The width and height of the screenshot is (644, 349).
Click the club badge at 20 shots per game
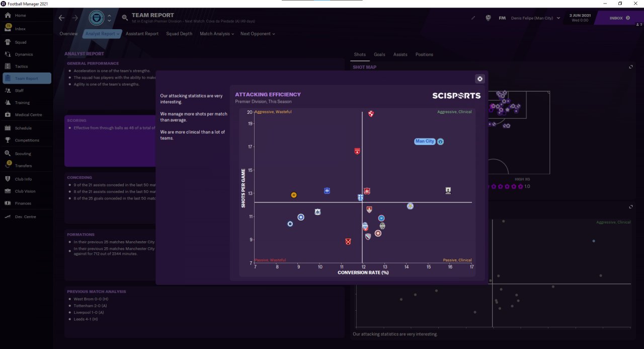[x=371, y=114]
